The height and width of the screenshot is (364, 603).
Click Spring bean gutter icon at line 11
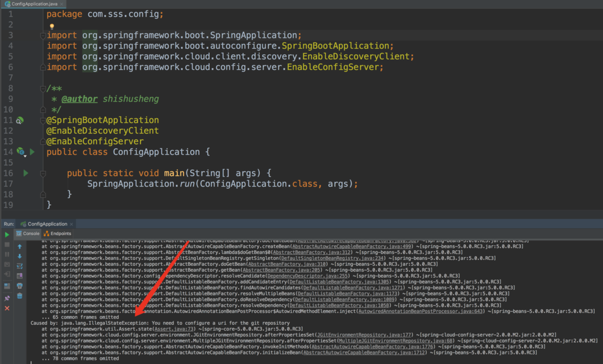tap(20, 121)
